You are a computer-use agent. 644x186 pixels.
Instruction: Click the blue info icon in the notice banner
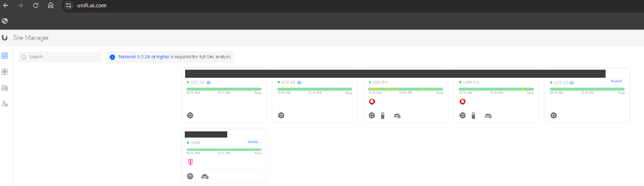112,57
